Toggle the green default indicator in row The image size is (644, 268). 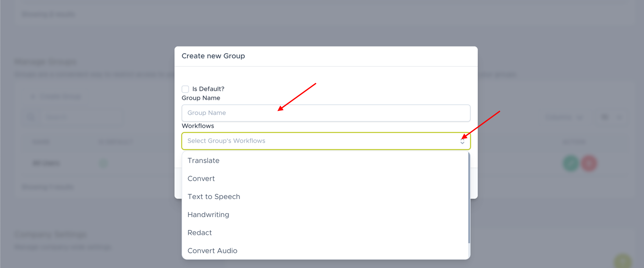click(x=103, y=163)
